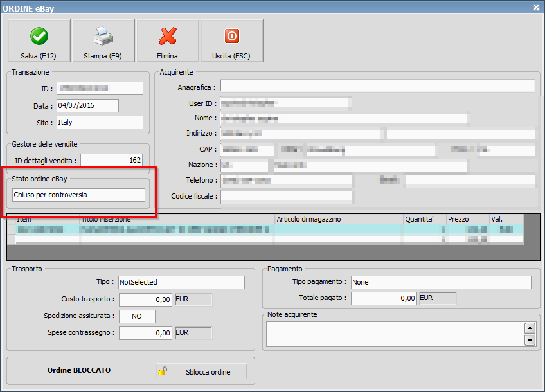Click the ID dettagli vendita field
Image resolution: width=545 pixels, height=392 pixels.
click(111, 160)
